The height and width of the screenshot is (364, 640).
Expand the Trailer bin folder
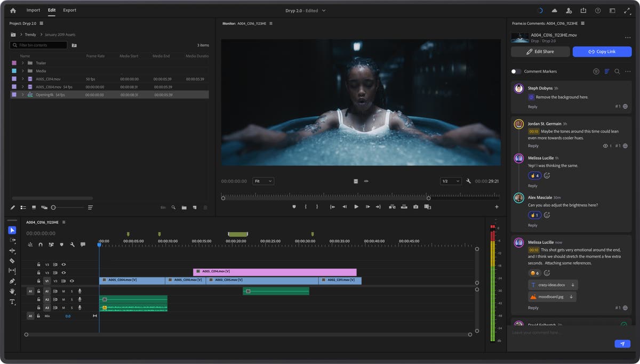click(22, 63)
